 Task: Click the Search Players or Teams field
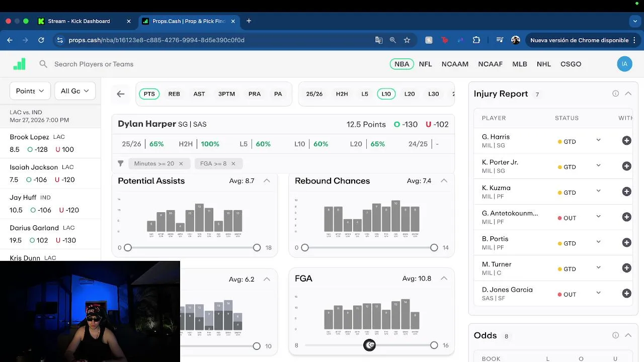pos(94,64)
